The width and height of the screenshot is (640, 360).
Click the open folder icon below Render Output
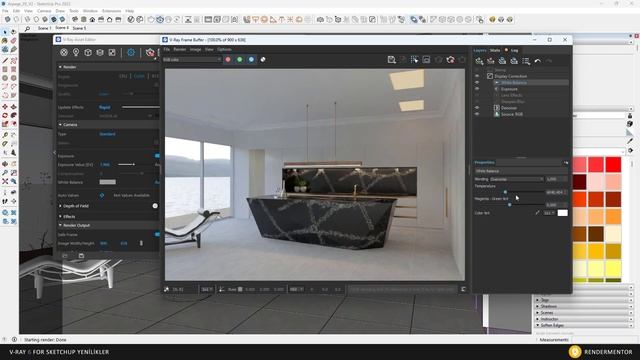65,256
